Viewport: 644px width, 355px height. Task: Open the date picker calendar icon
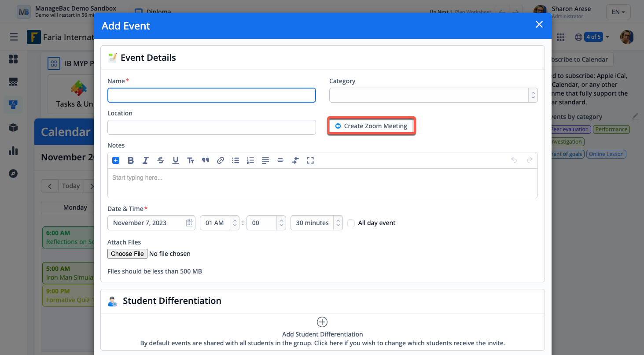[190, 223]
